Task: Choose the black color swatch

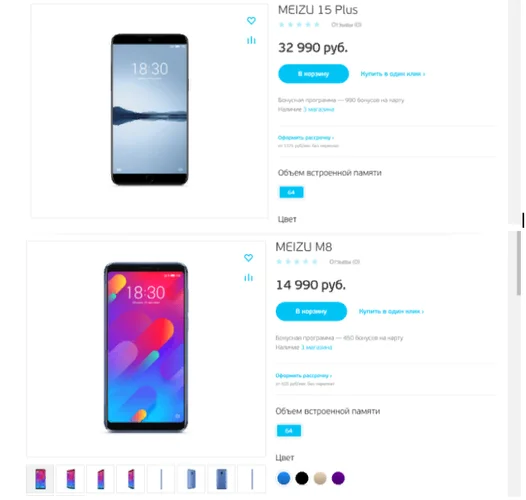Action: click(x=302, y=478)
